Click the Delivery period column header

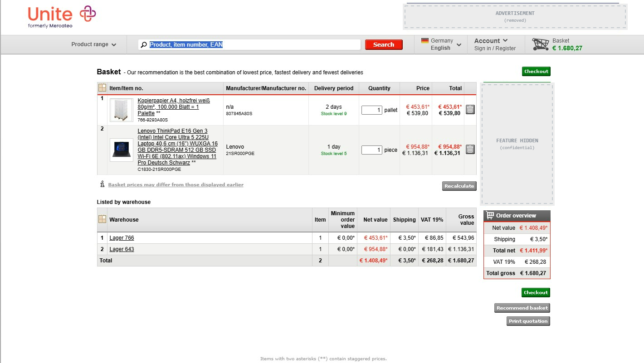click(x=334, y=88)
